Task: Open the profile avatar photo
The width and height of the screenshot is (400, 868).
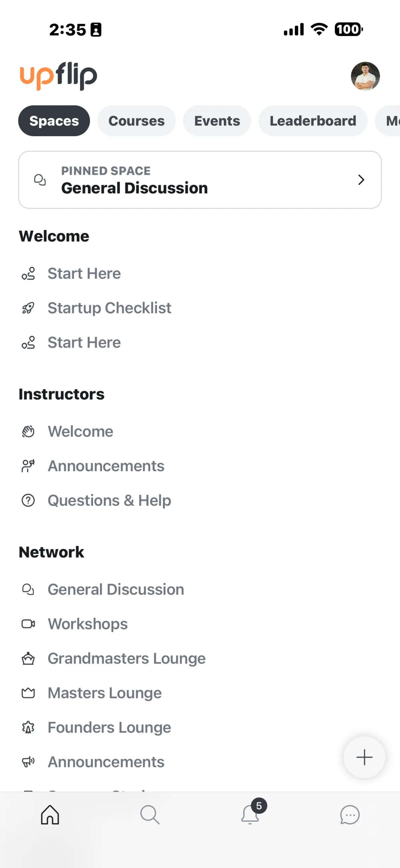Action: [x=365, y=76]
